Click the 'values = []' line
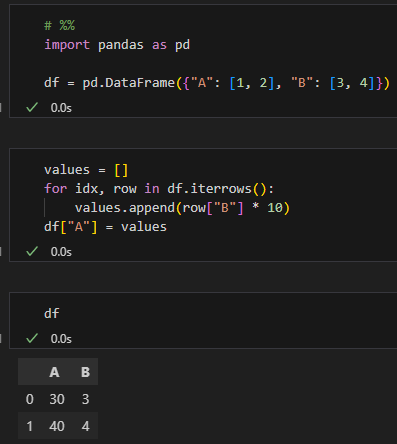397x444 pixels. 86,170
